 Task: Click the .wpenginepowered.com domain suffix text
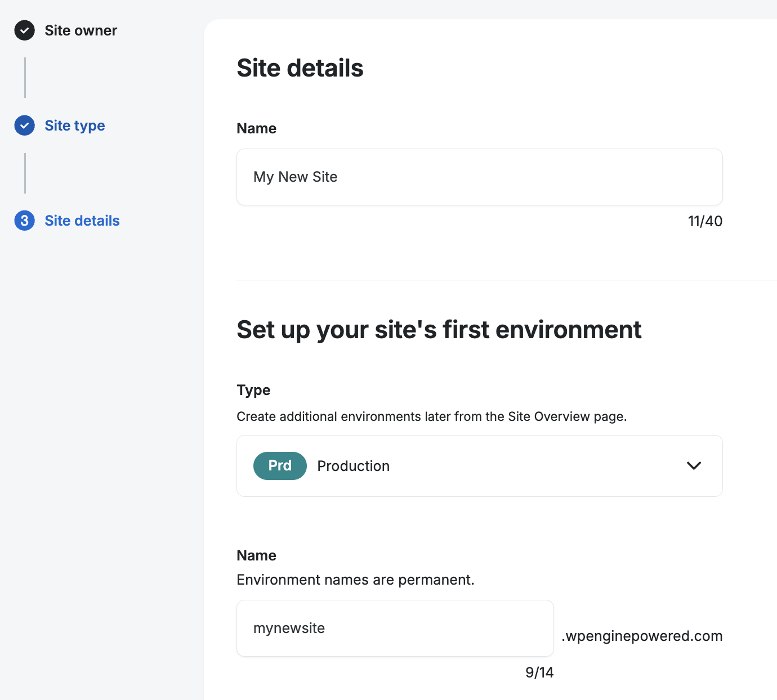click(642, 636)
